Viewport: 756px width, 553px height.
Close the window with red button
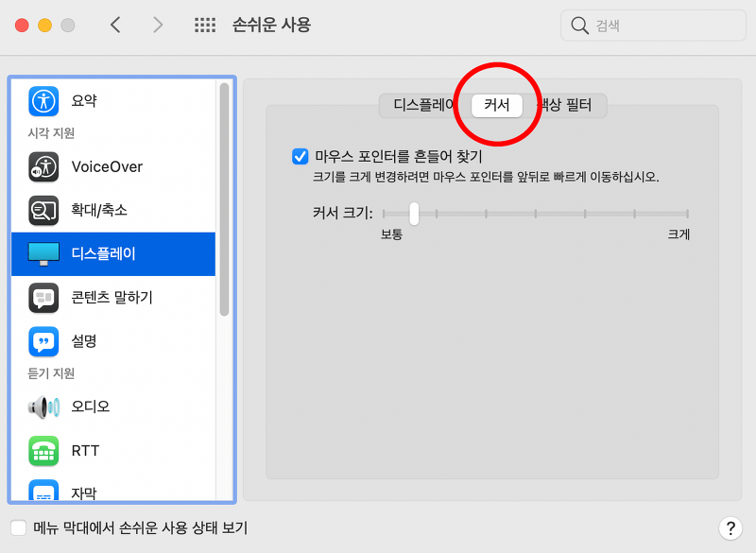click(x=22, y=26)
